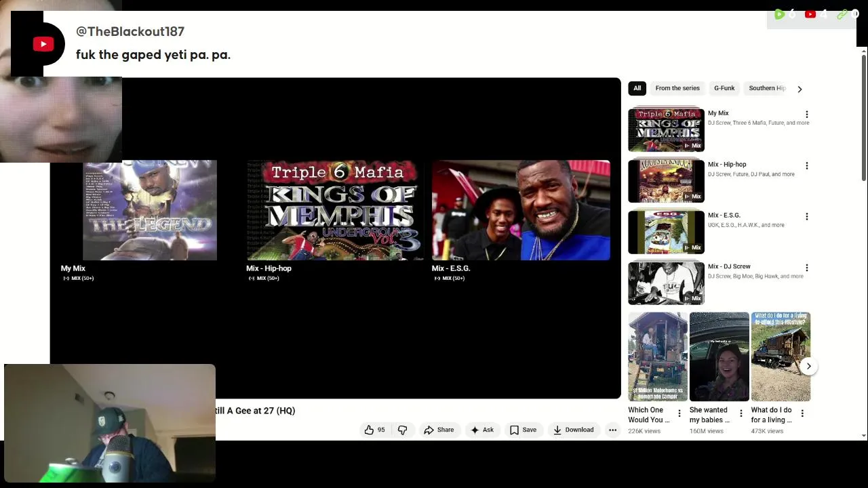This screenshot has height=488, width=868.
Task: Play the Mix - E.S.G. endscreen card
Action: click(x=521, y=210)
